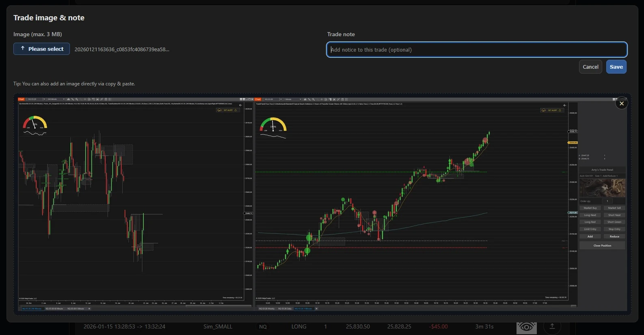Click the eye icon in the background trade row

[x=526, y=327]
